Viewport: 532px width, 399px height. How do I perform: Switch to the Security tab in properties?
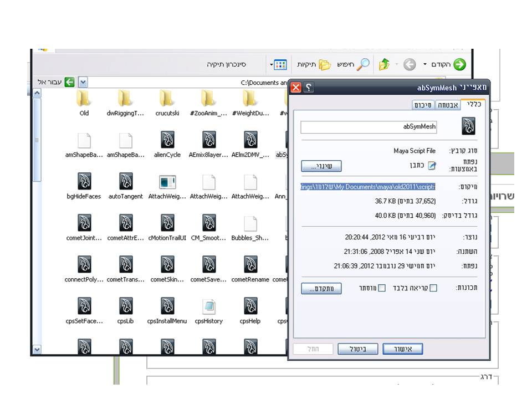(448, 105)
